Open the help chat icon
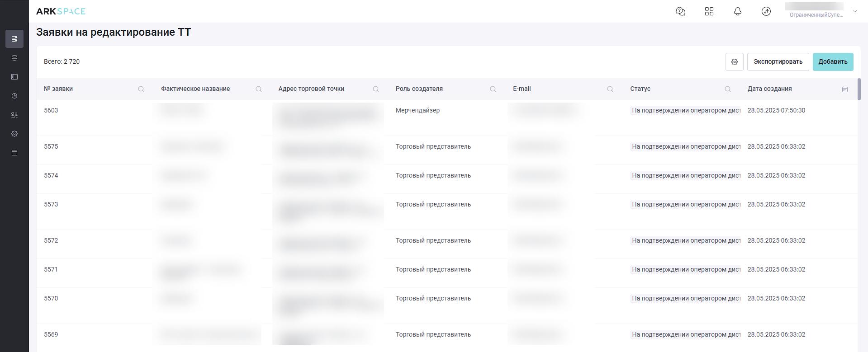The width and height of the screenshot is (868, 352). point(680,11)
